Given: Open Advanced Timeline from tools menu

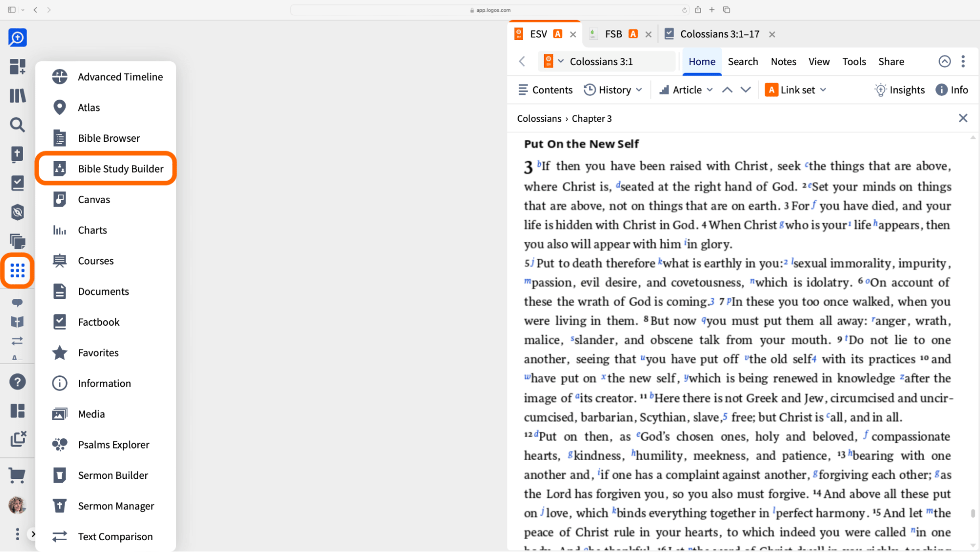Looking at the screenshot, I should click(106, 77).
